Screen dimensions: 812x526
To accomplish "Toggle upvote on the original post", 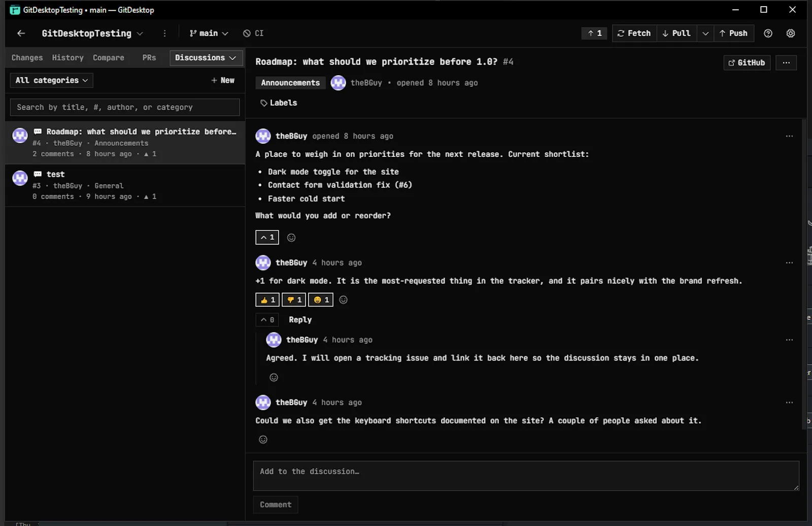I will pos(267,238).
